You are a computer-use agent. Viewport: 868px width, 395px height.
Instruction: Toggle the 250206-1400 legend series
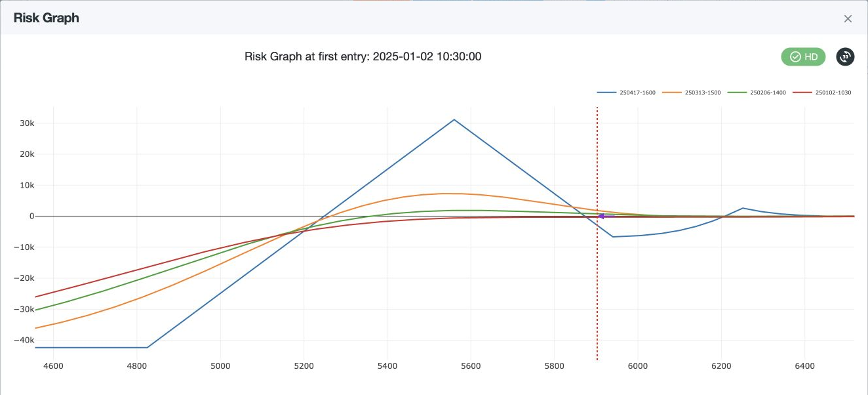[757, 93]
